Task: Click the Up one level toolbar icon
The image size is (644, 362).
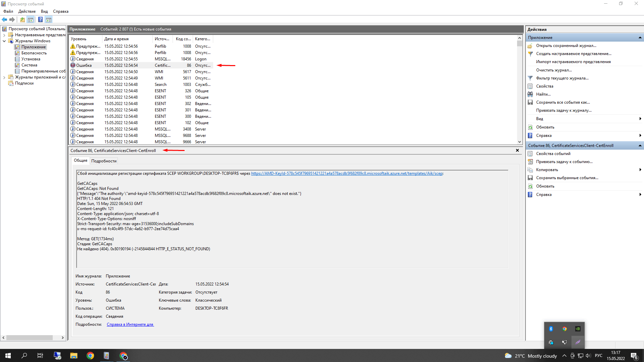Action: point(22,19)
